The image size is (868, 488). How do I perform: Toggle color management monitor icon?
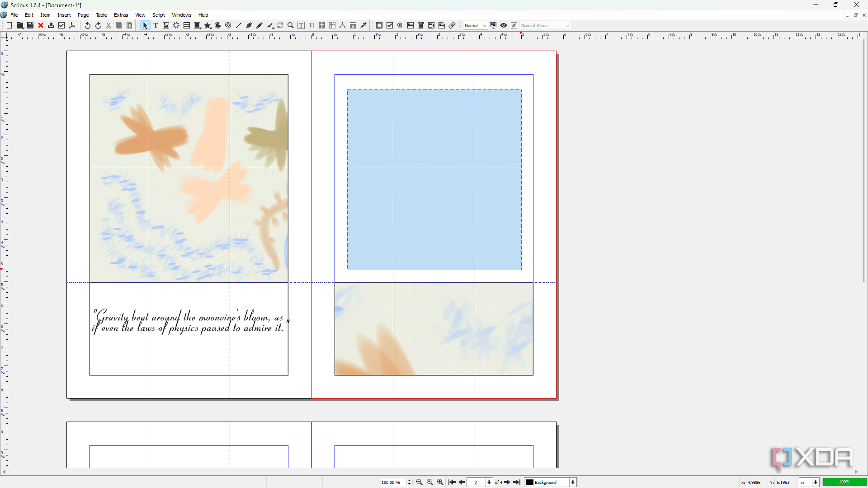(493, 26)
